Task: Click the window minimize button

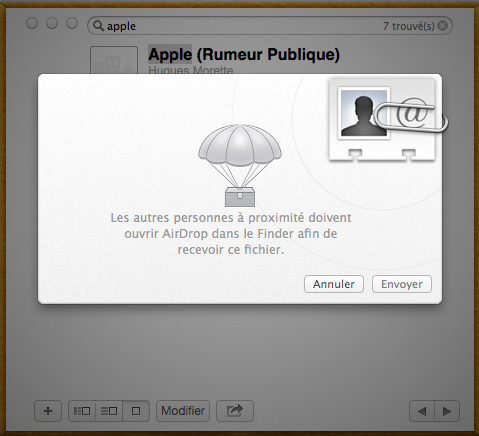Action: point(52,23)
